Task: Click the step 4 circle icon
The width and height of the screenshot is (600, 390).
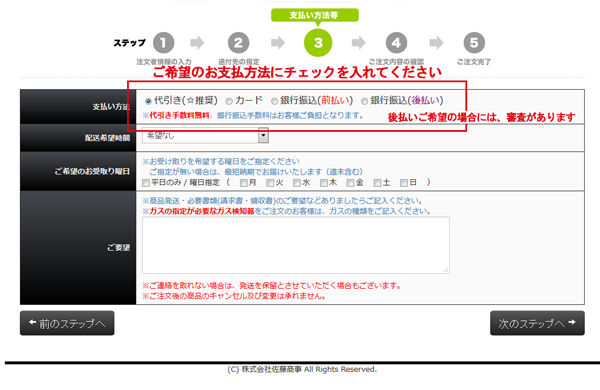Action: tap(396, 42)
